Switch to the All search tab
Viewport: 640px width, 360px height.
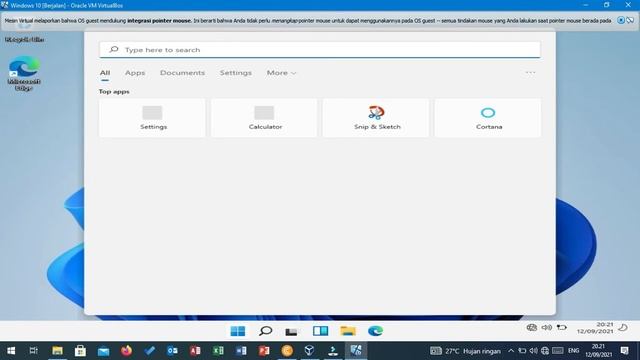point(105,73)
